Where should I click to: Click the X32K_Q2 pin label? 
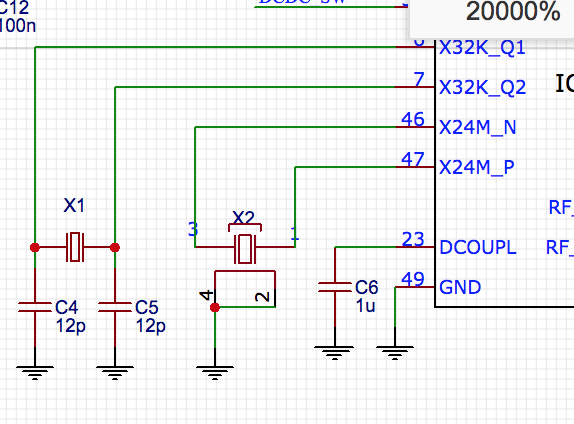point(482,88)
